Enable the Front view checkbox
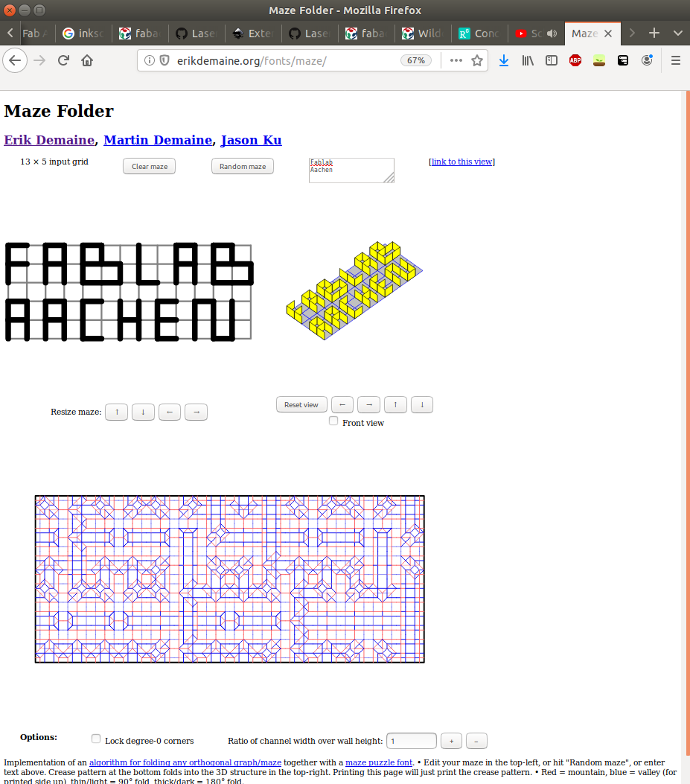This screenshot has width=690, height=784. [x=333, y=421]
